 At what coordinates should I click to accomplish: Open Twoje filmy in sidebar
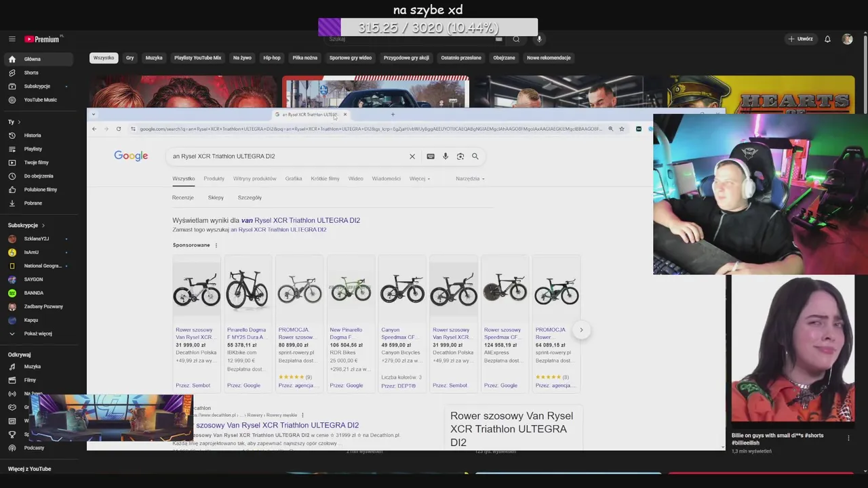click(x=39, y=163)
